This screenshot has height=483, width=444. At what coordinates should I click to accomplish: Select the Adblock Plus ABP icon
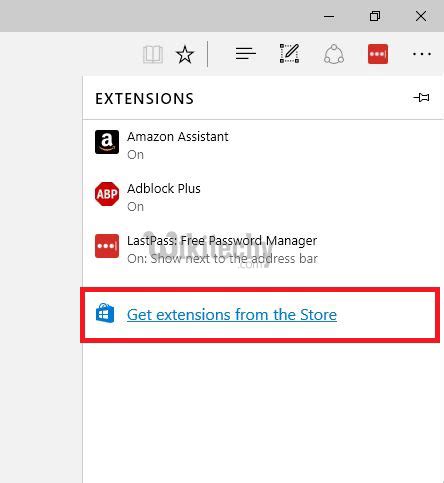(x=107, y=194)
